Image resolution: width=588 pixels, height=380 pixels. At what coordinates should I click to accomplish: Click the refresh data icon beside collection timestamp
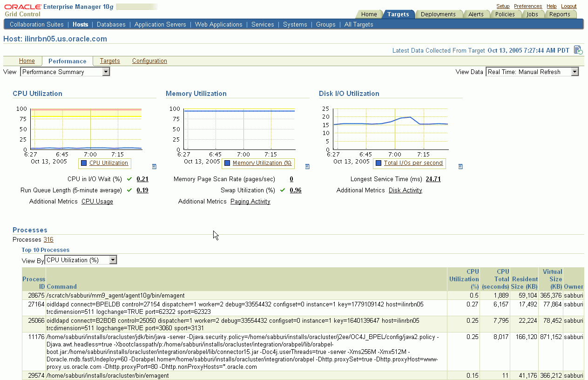578,50
